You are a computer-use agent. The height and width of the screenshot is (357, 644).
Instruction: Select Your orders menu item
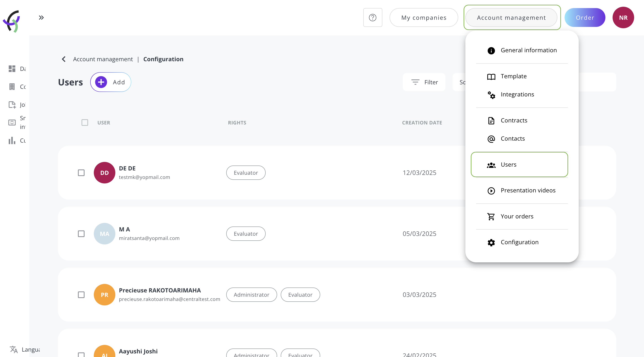pyautogui.click(x=522, y=216)
